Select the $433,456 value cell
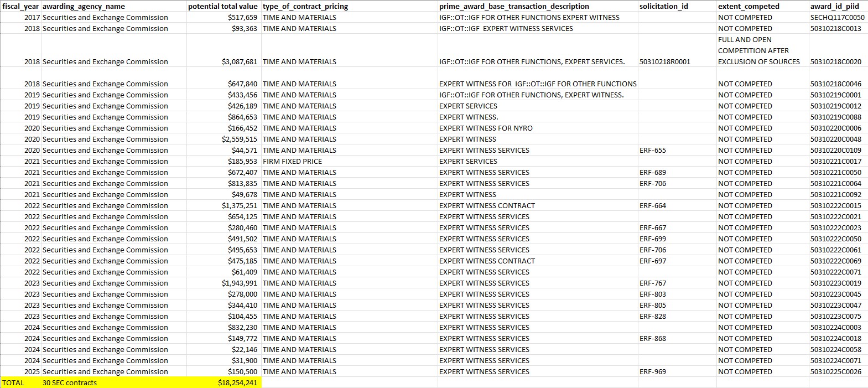 click(x=224, y=95)
